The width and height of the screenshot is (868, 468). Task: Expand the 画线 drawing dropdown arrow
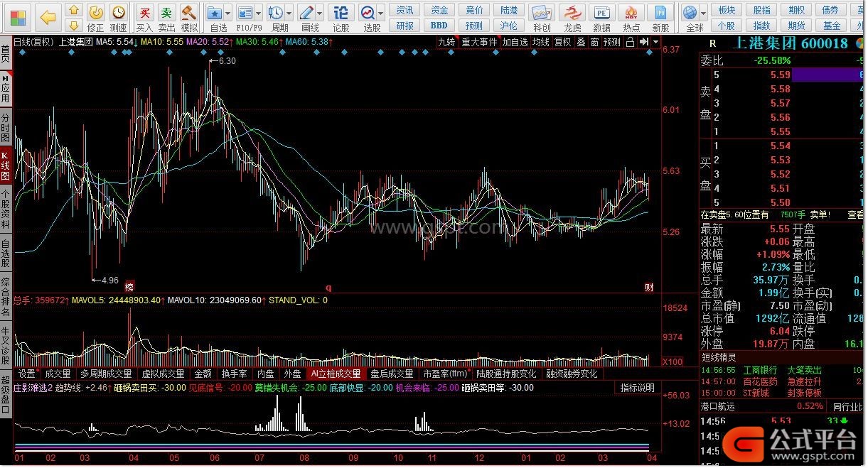(320, 13)
